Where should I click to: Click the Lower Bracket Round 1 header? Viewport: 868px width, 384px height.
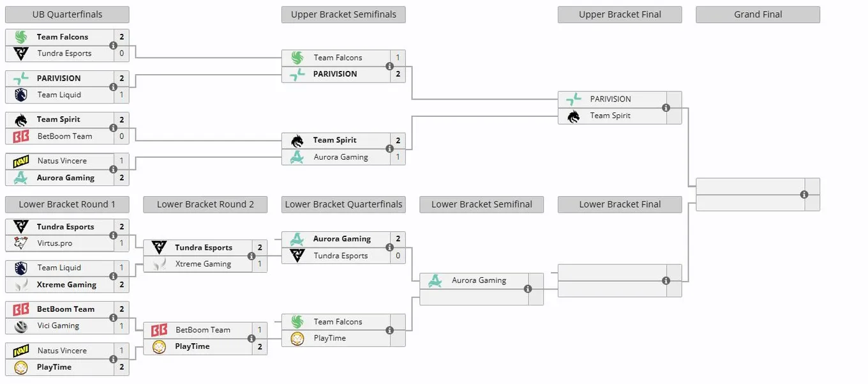67,204
